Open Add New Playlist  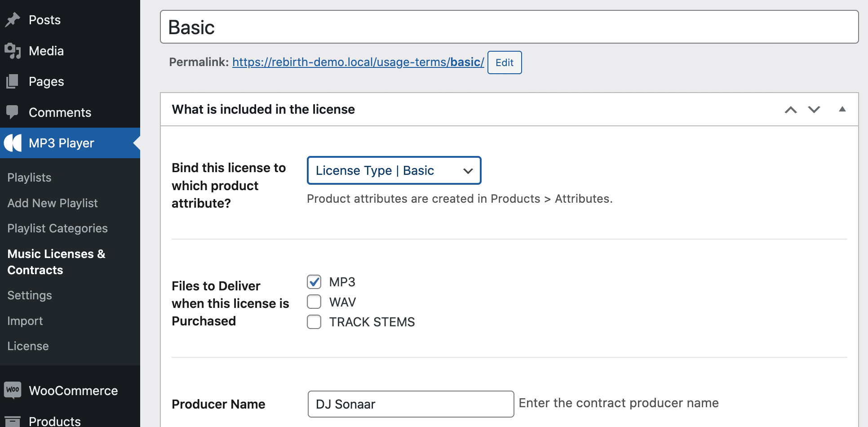tap(53, 203)
